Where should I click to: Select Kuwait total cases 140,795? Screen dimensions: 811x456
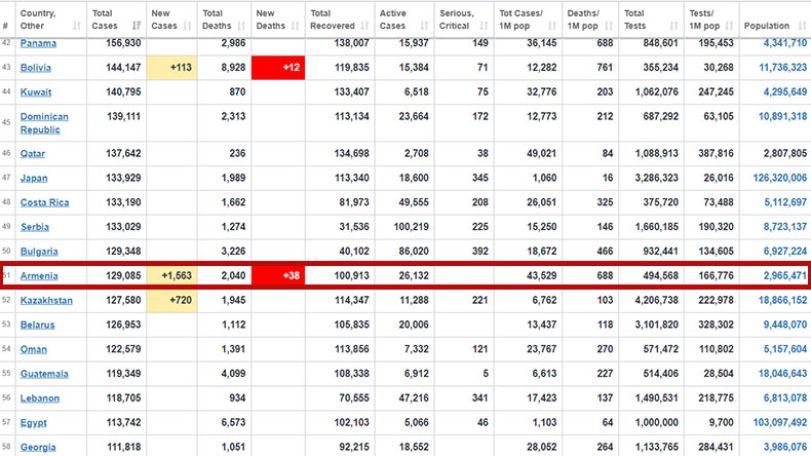(x=123, y=92)
